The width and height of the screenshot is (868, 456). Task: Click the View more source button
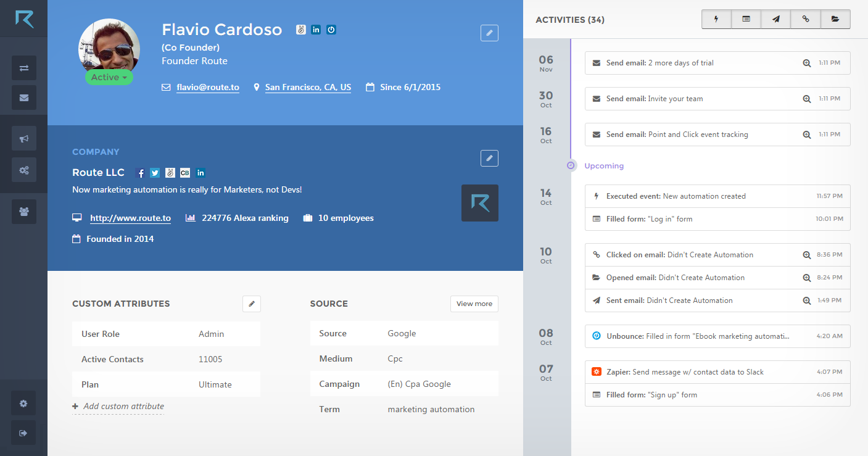pos(474,304)
